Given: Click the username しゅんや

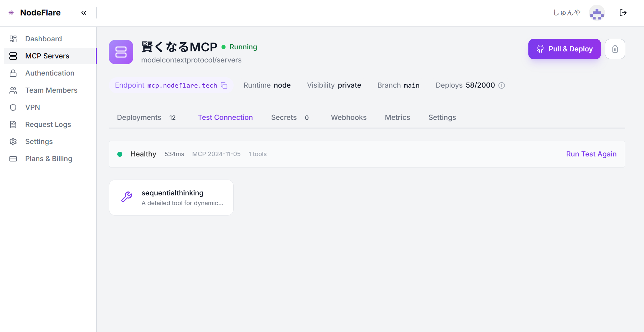Looking at the screenshot, I should (x=567, y=13).
